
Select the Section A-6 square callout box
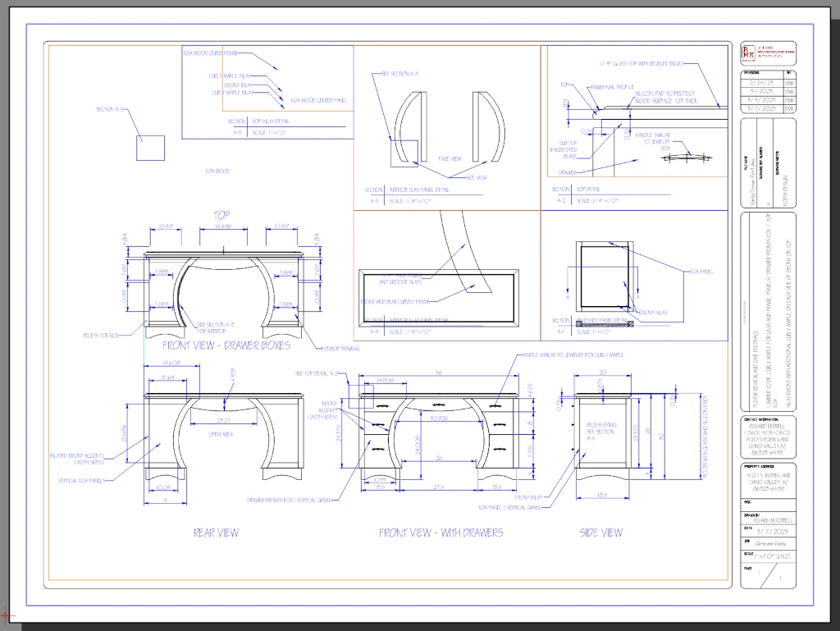click(150, 148)
